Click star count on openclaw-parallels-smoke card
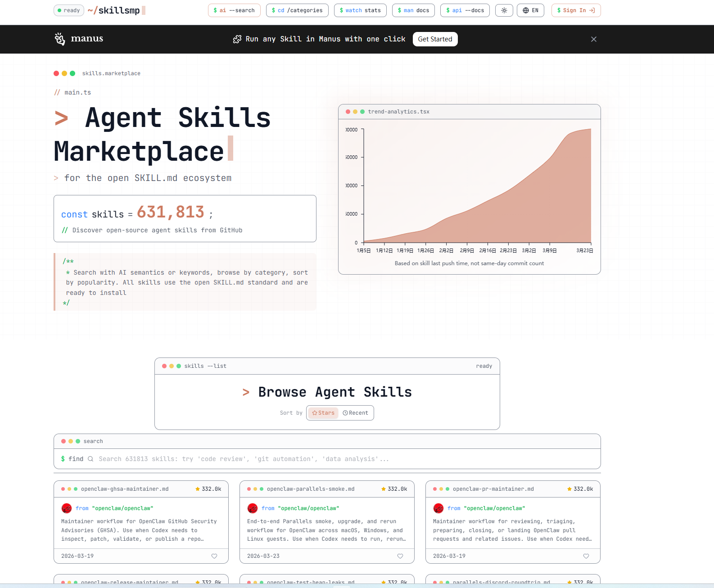Viewport: 714px width, 588px height. pos(394,489)
